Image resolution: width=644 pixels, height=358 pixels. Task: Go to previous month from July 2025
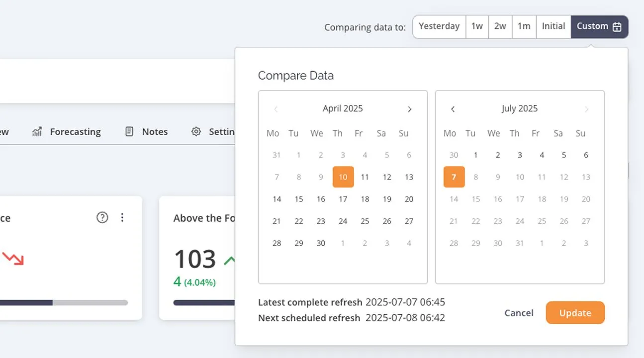(x=453, y=109)
